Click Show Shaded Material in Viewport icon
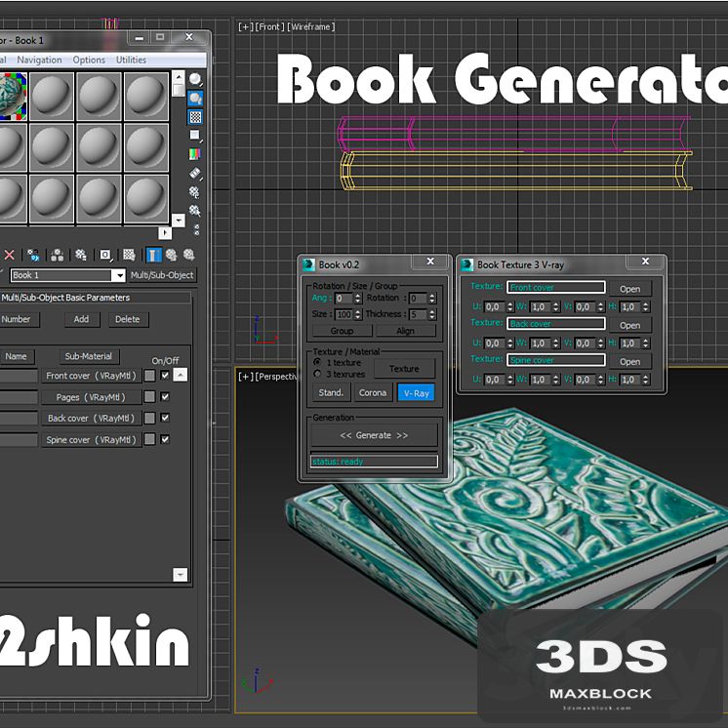728x728 pixels. pyautogui.click(x=129, y=255)
